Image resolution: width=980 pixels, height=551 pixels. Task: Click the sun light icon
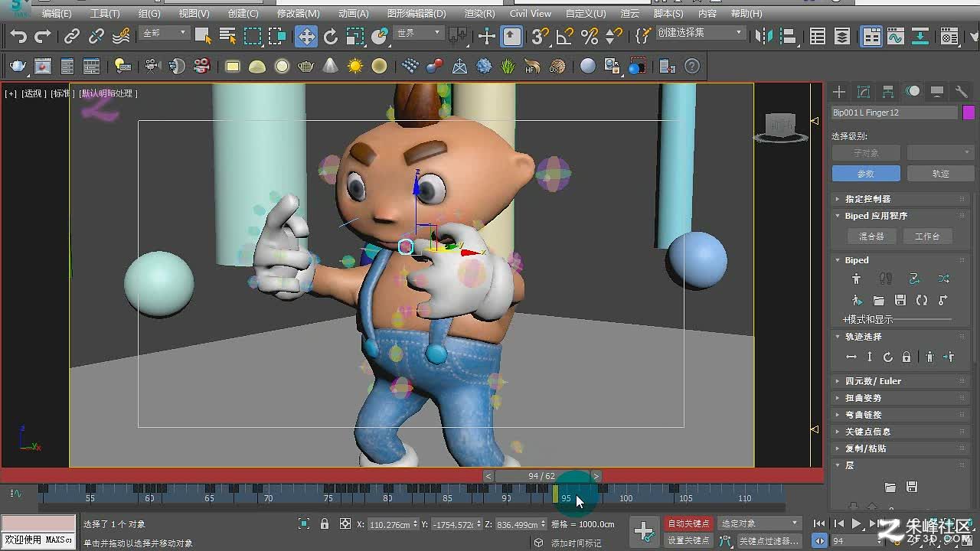click(x=354, y=67)
